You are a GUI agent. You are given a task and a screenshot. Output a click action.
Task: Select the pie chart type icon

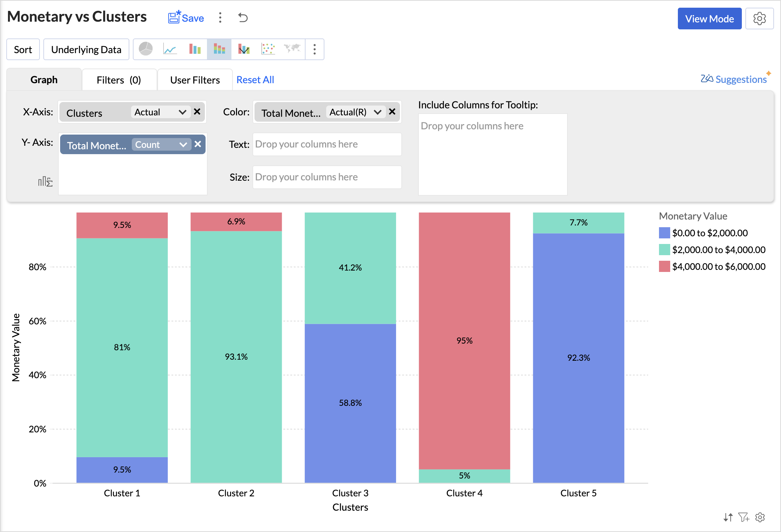[146, 49]
